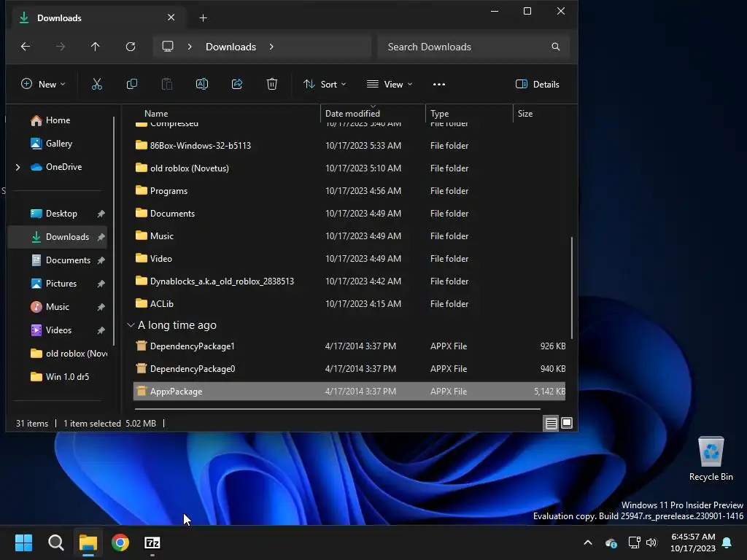Click the Share icon in toolbar

tap(237, 85)
